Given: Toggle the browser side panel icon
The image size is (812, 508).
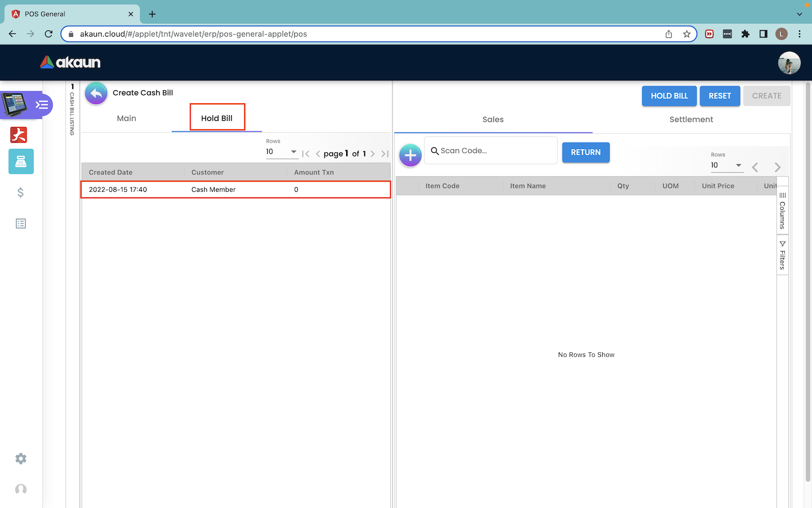Looking at the screenshot, I should pos(764,34).
